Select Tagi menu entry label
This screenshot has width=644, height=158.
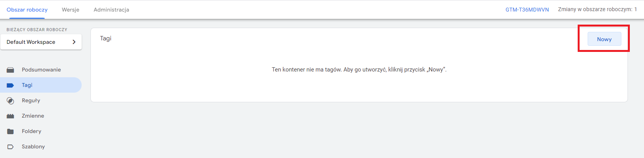pos(27,85)
